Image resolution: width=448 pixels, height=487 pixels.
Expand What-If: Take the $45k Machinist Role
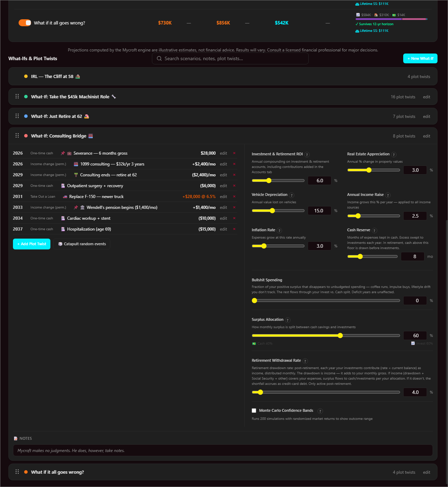tap(223, 97)
